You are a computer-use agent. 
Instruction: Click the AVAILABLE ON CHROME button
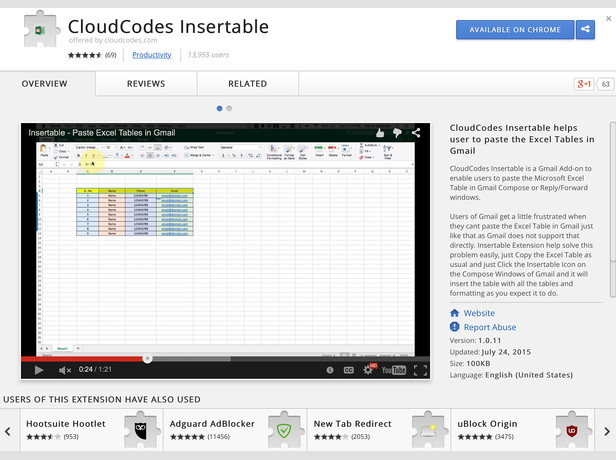point(515,30)
